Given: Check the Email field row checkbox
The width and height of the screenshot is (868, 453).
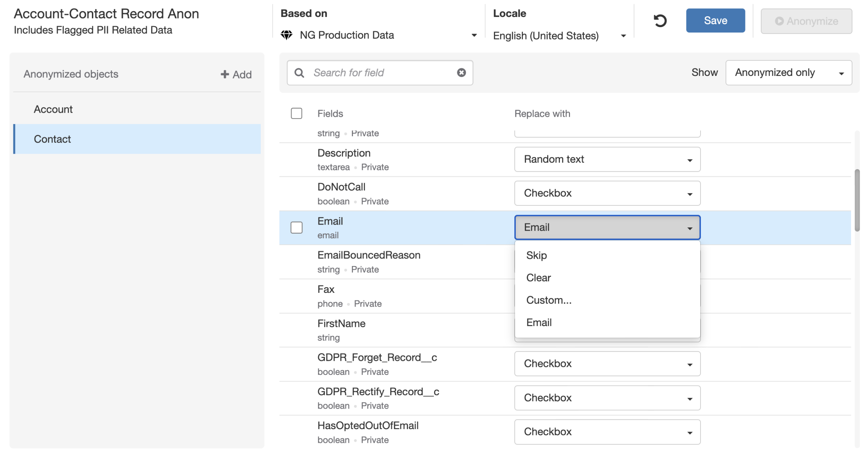Looking at the screenshot, I should point(296,227).
